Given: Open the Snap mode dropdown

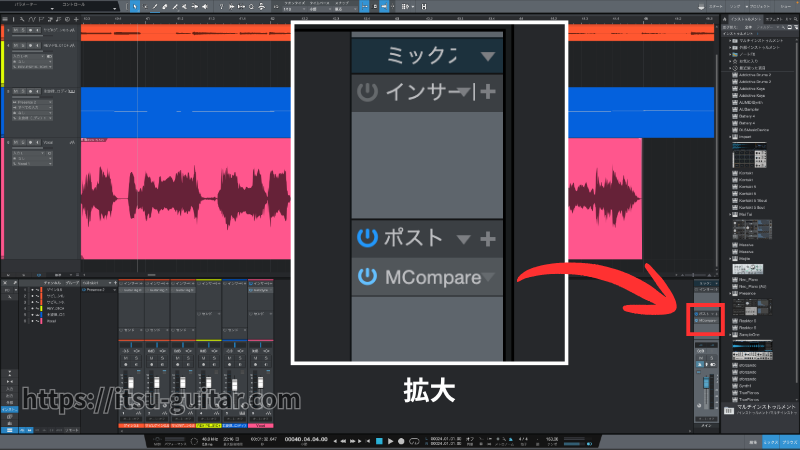Looking at the screenshot, I should [x=344, y=9].
